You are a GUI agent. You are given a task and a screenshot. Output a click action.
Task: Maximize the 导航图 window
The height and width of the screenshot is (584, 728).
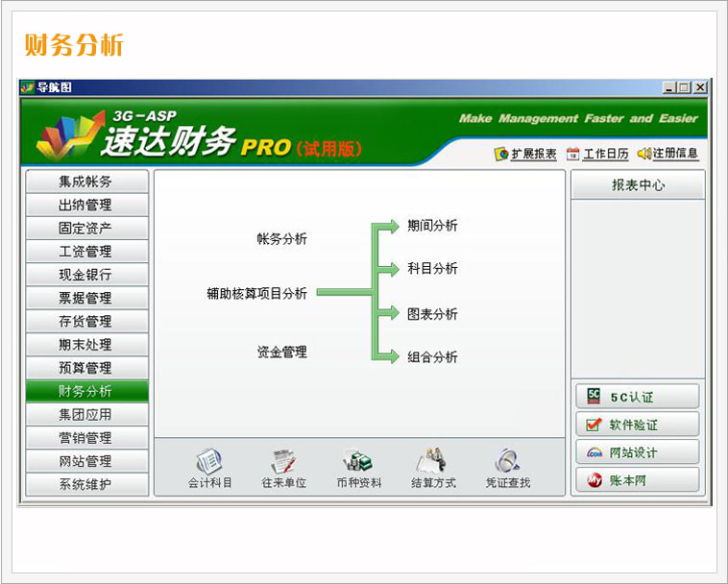point(685,87)
